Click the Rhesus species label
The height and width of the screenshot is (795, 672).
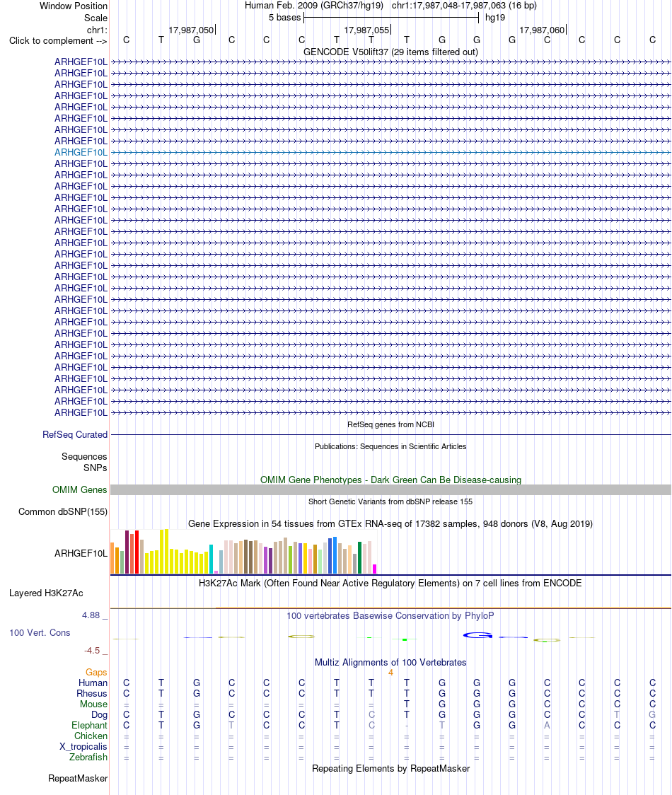92,694
